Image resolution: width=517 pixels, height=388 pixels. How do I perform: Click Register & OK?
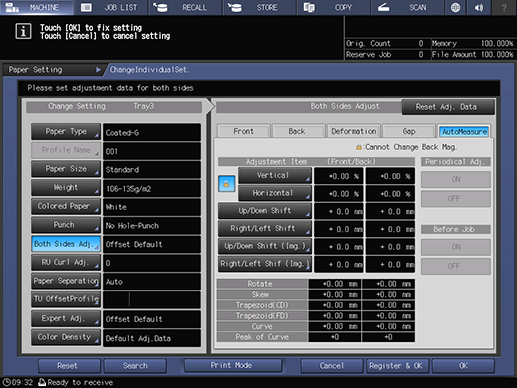tap(398, 366)
